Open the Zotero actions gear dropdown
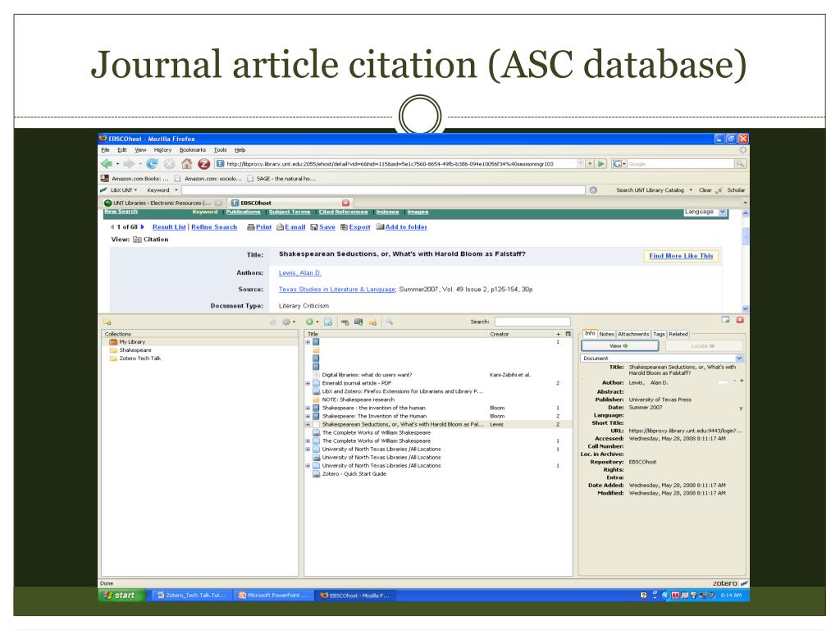840x630 pixels. 289,322
